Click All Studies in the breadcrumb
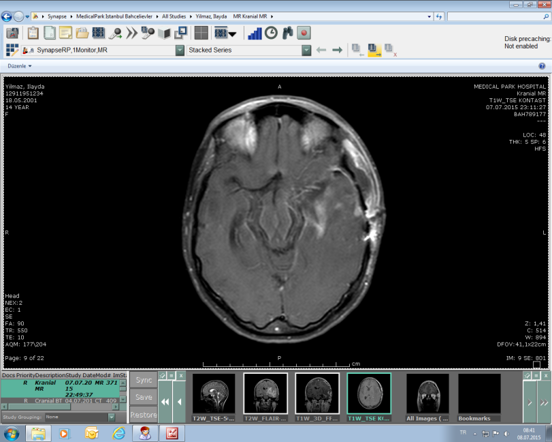 tap(174, 17)
